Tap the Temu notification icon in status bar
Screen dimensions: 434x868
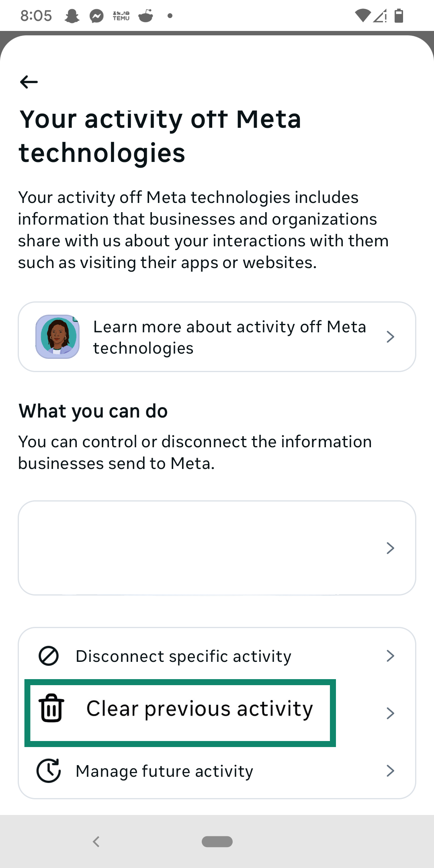(121, 15)
